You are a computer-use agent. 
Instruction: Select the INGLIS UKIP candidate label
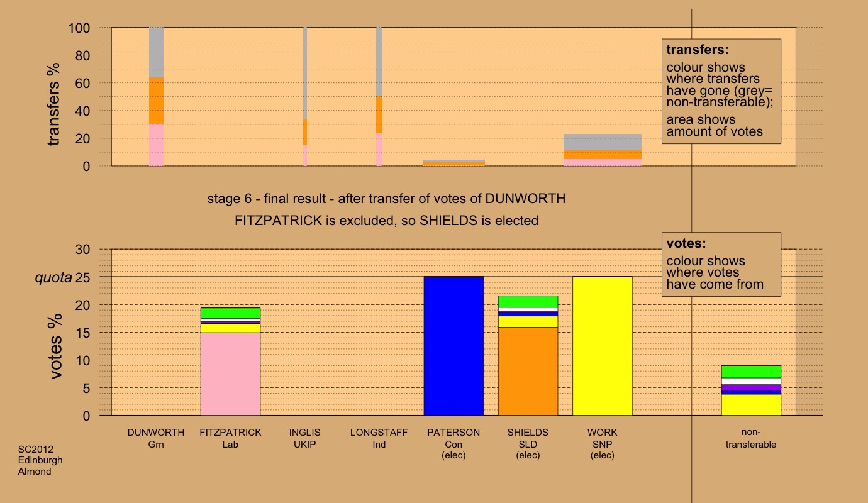[305, 438]
